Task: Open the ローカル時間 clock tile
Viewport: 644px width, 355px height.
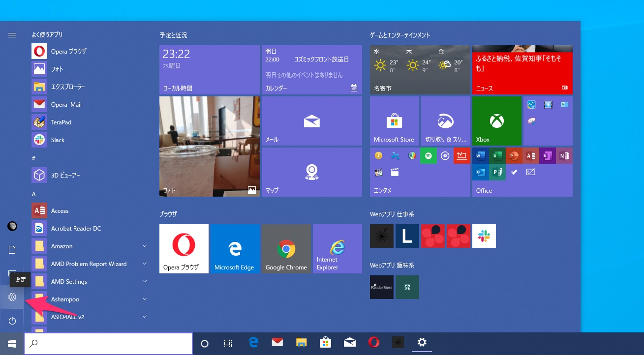Action: pyautogui.click(x=210, y=70)
